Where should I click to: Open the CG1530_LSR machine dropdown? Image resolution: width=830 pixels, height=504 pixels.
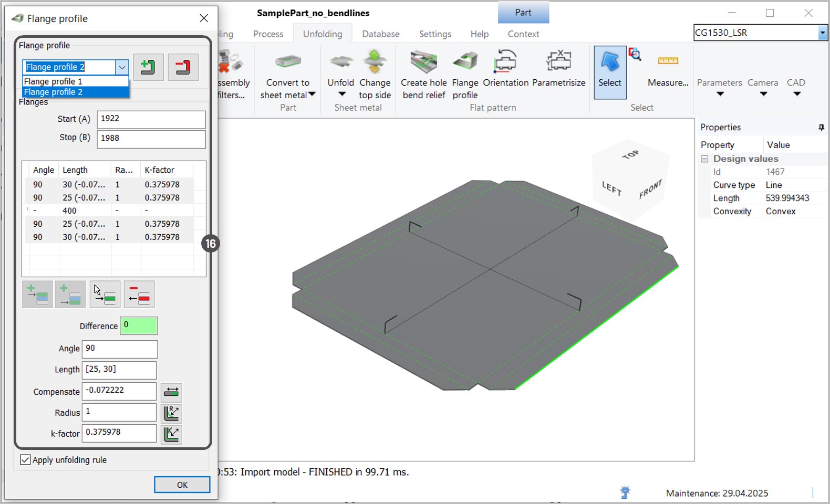822,33
